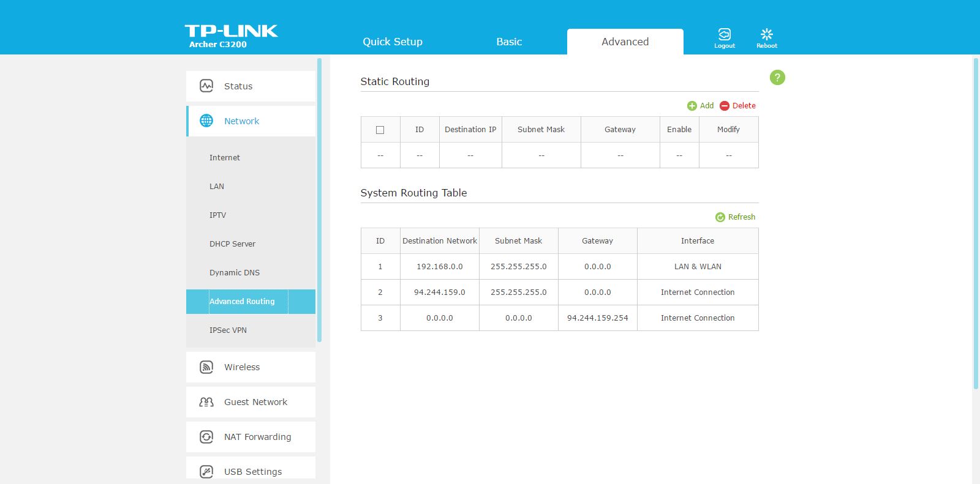Click gateway 94.244.159.254

click(x=598, y=318)
